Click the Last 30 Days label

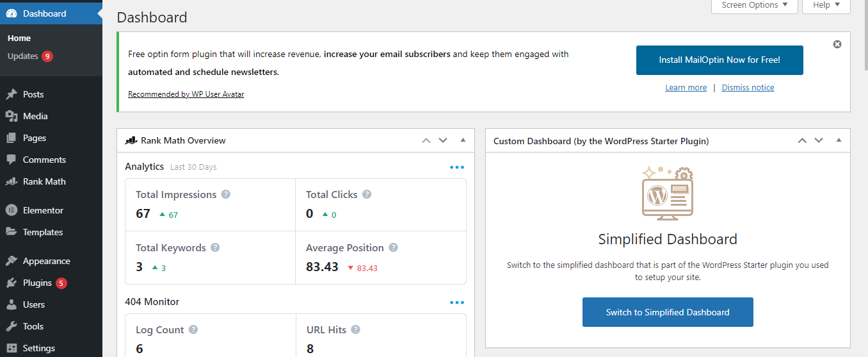pos(193,167)
